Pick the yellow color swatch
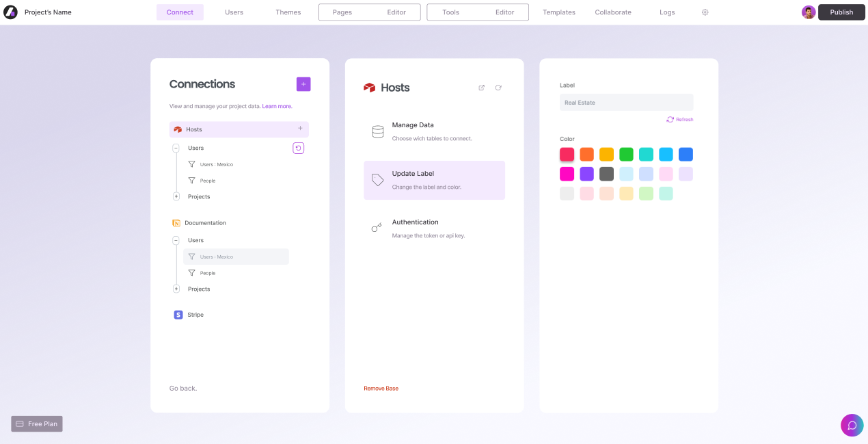Image resolution: width=868 pixels, height=444 pixels. coord(607,155)
